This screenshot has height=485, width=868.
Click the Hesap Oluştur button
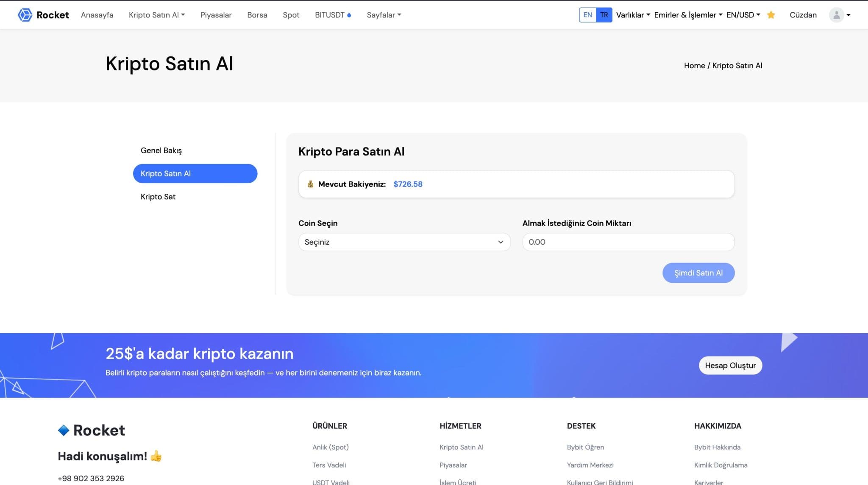tap(730, 365)
